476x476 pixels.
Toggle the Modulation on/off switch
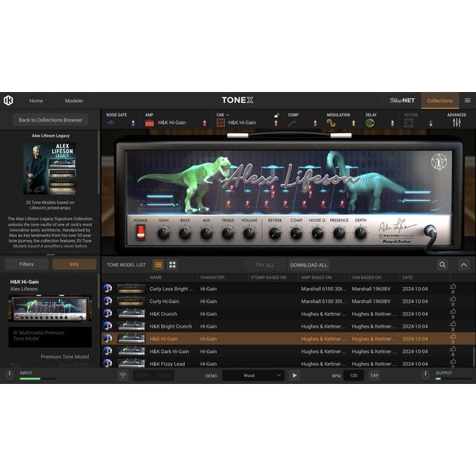353,123
